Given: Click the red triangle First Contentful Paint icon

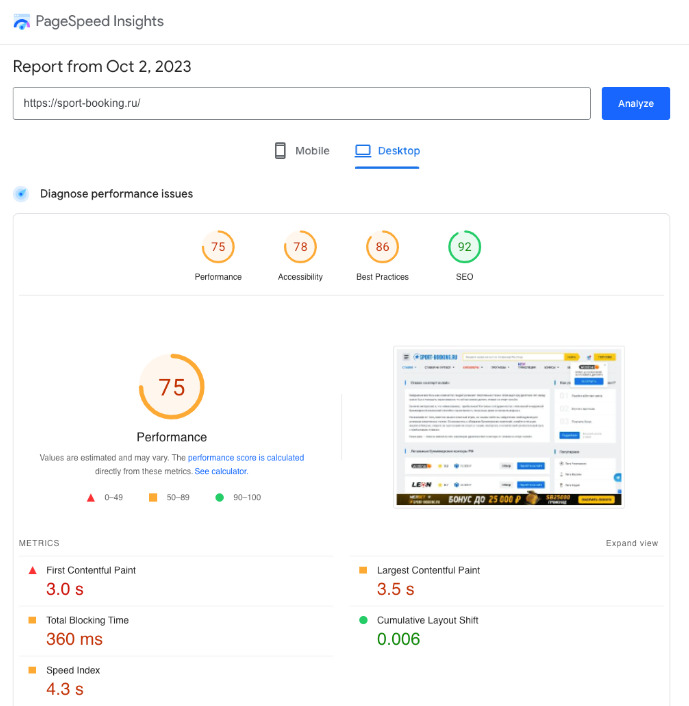Looking at the screenshot, I should pyautogui.click(x=33, y=570).
